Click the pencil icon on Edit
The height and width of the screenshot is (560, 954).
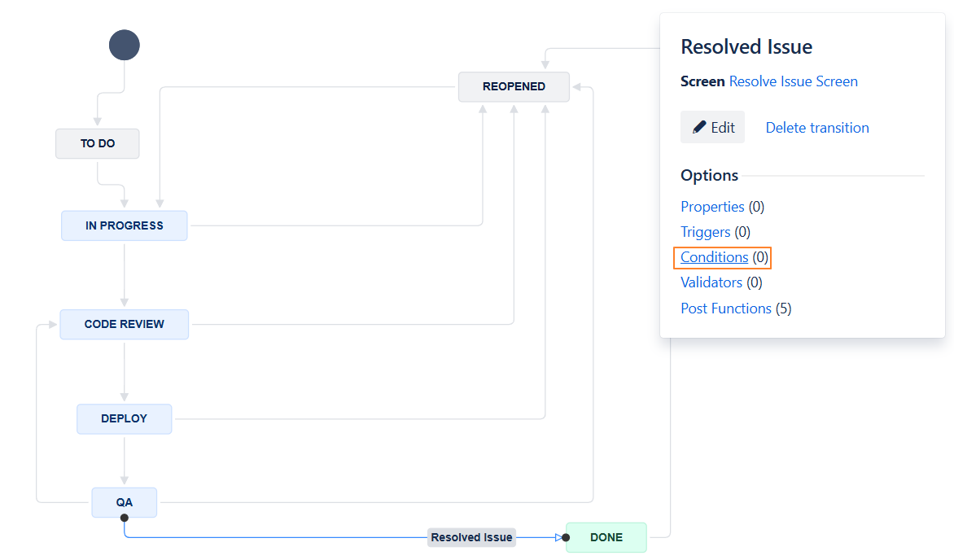[699, 128]
